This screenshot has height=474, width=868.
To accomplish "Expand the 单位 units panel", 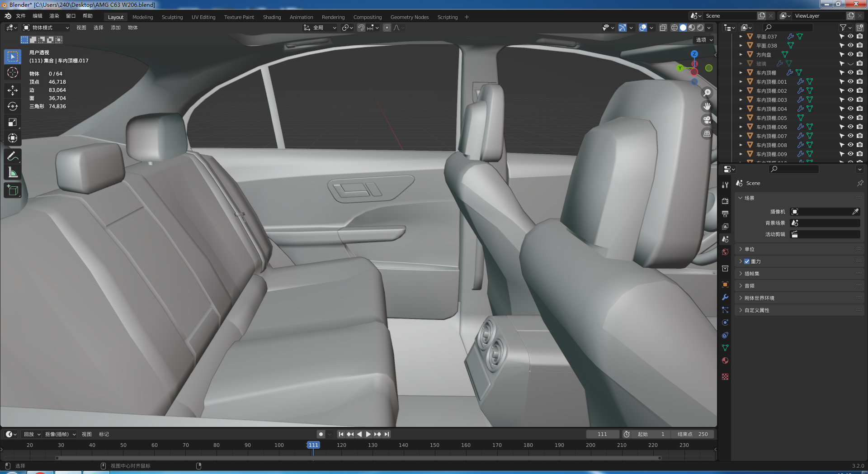I will [799, 249].
